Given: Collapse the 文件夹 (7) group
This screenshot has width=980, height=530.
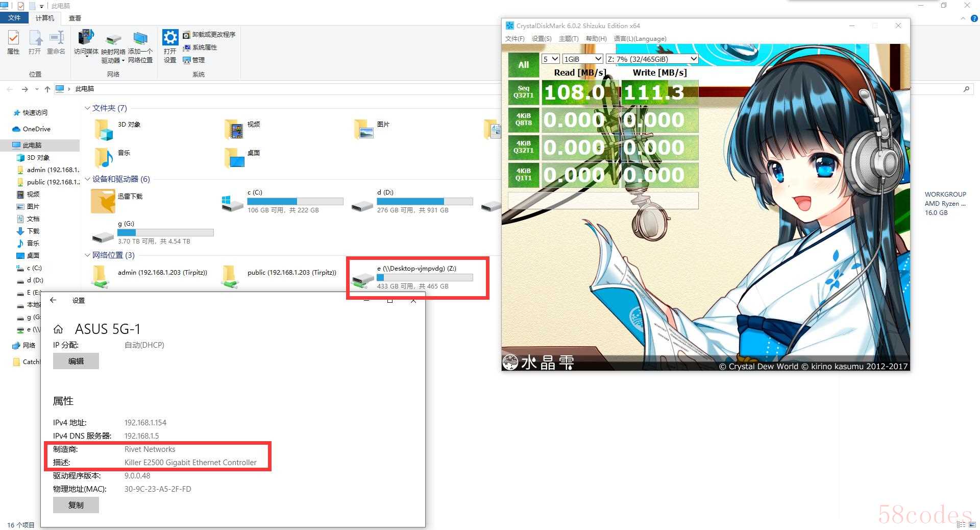Looking at the screenshot, I should (x=87, y=108).
